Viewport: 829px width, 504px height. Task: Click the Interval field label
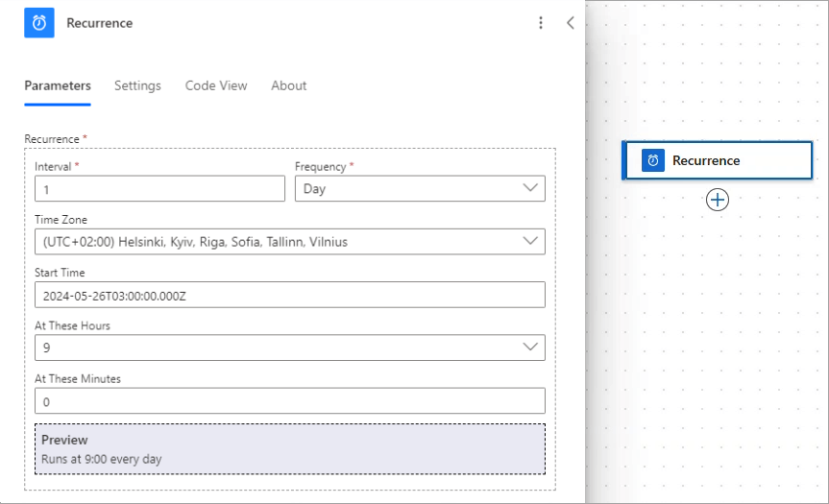pyautogui.click(x=53, y=167)
